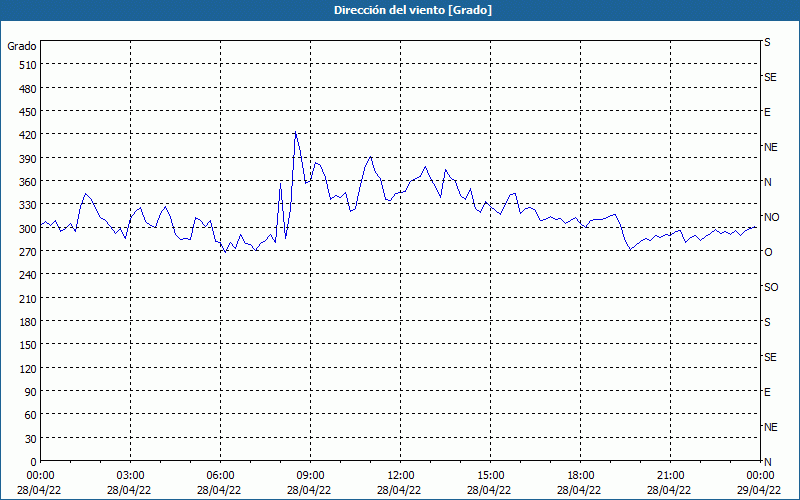Viewport: 800px width, 500px height.
Task: Click the 180 degree axis label
Action: (x=28, y=322)
